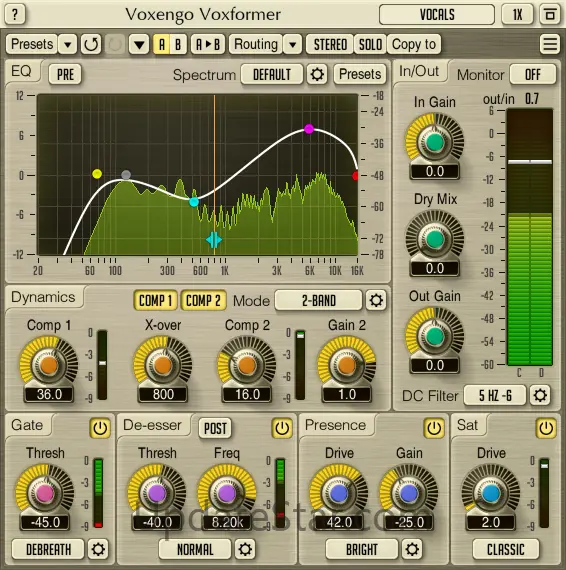Click the Comp 1 knob

[x=49, y=365]
